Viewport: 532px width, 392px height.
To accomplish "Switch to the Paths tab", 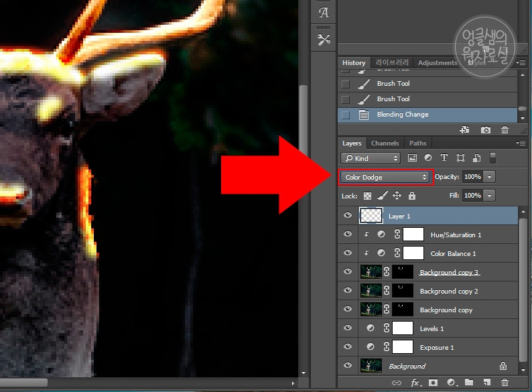I will (x=417, y=143).
